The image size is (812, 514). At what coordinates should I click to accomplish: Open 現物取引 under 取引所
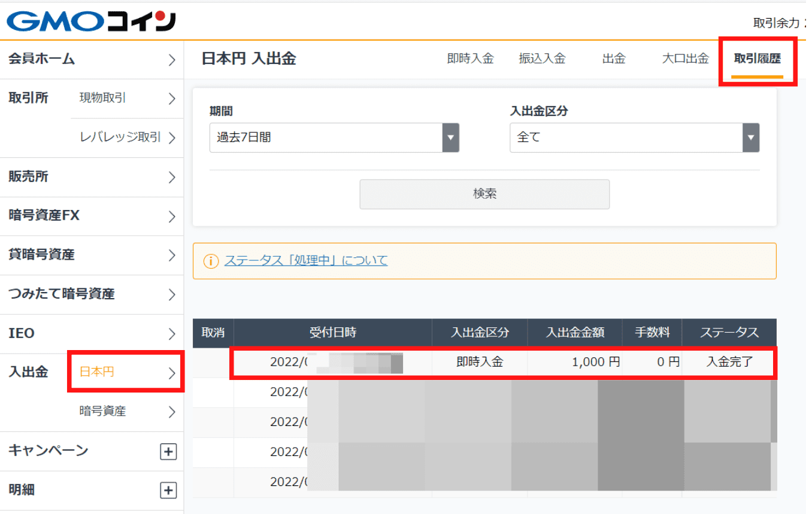[128, 98]
